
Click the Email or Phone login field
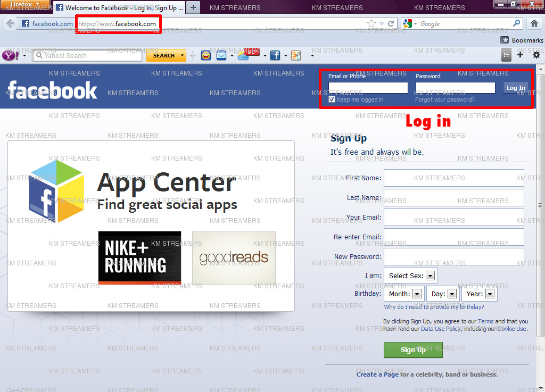368,88
